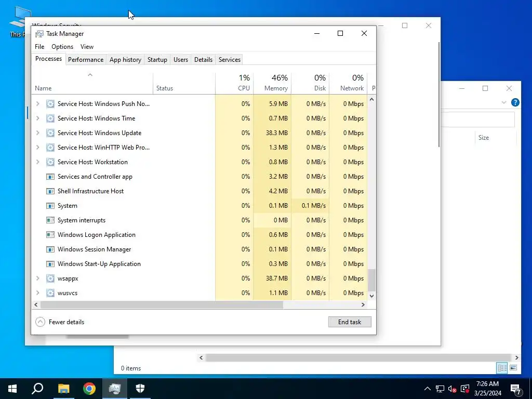Expand Service Host: WinHTTP Web Pro... row
The width and height of the screenshot is (532, 399).
(x=37, y=148)
